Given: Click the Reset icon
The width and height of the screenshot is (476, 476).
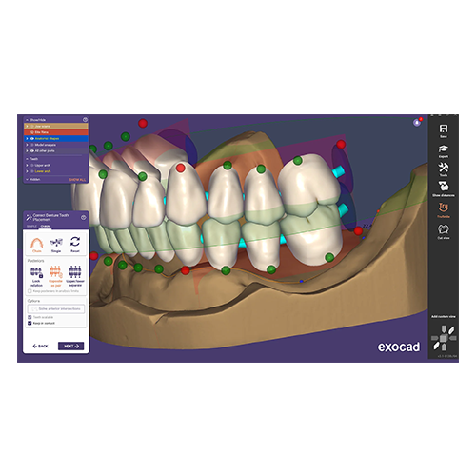Looking at the screenshot, I should 75,242.
